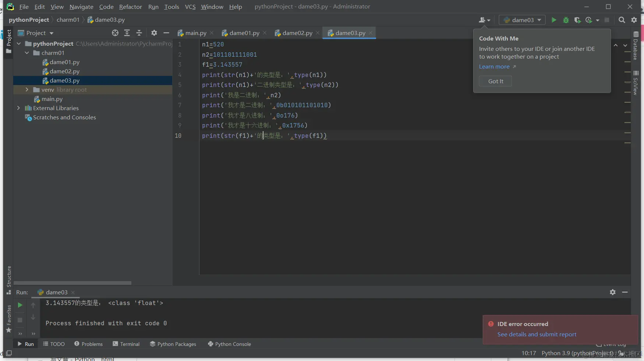Expand External Libraries node

tap(19, 108)
